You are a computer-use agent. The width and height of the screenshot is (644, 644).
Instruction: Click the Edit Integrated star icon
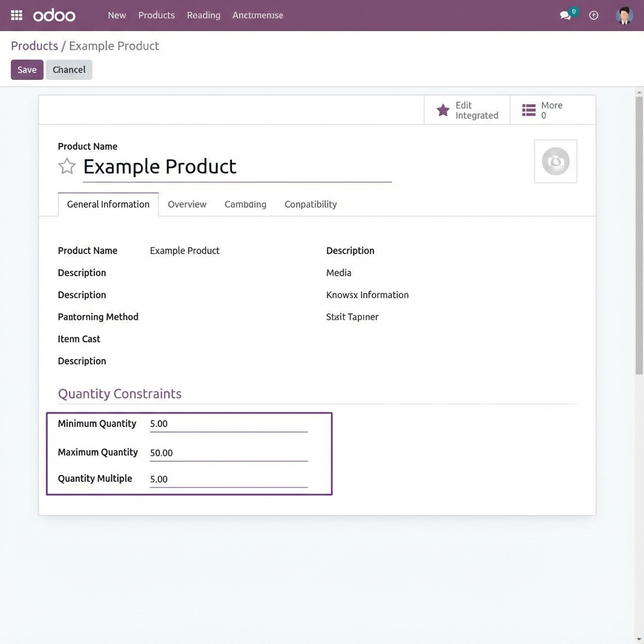coord(443,110)
